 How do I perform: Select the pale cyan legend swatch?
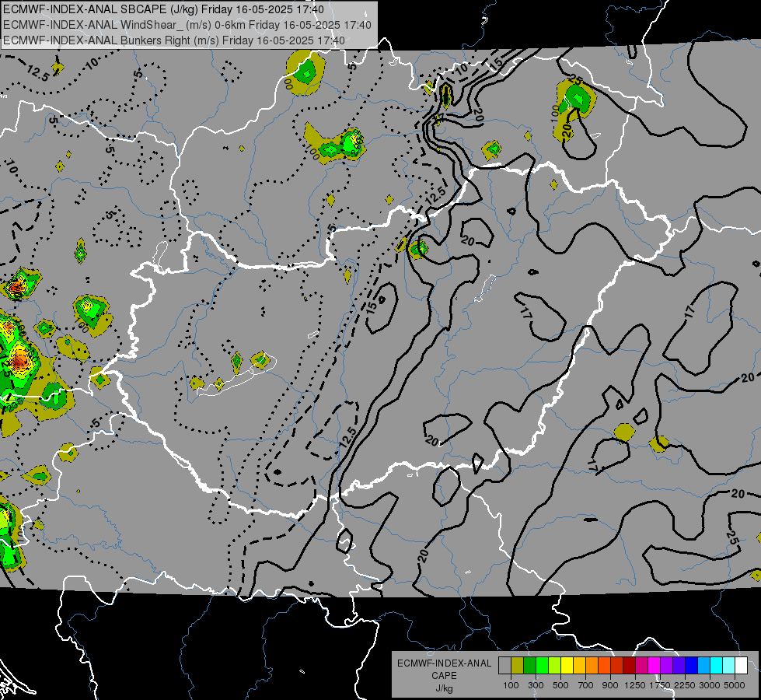(x=728, y=665)
